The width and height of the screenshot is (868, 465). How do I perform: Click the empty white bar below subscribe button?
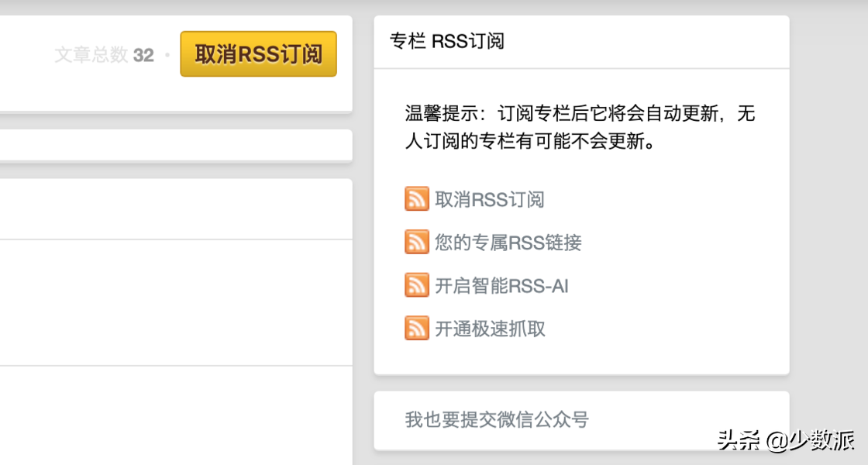174,145
